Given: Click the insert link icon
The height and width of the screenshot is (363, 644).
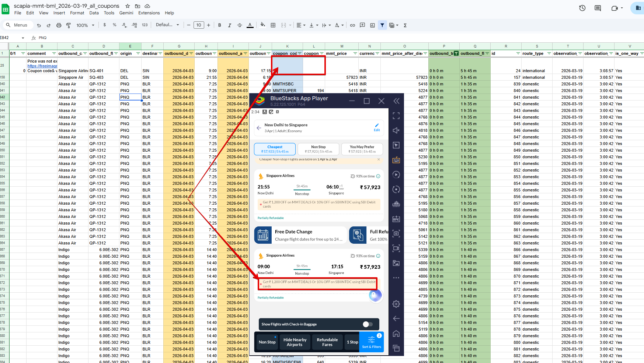Looking at the screenshot, I should (352, 25).
